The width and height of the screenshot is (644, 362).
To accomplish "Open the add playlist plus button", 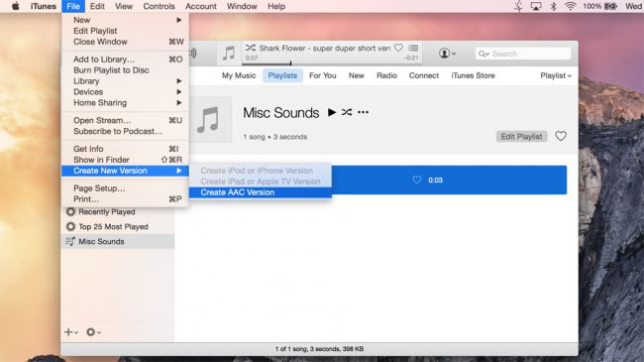I will pyautogui.click(x=71, y=332).
